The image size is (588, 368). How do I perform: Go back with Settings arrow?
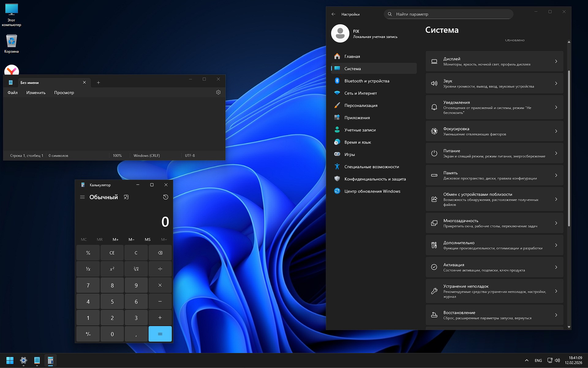334,14
